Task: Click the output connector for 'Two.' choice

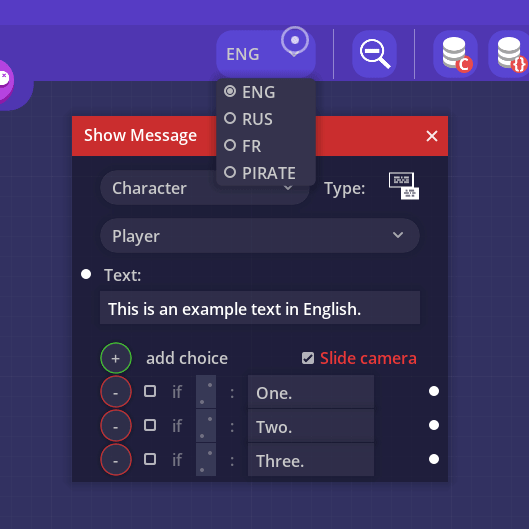Action: pos(434,425)
